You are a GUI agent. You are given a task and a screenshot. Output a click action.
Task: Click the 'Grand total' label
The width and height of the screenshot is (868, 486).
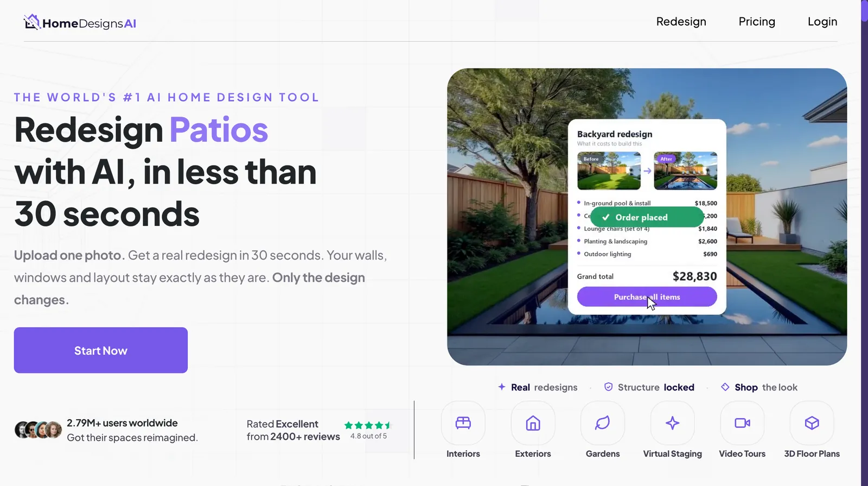coord(595,276)
